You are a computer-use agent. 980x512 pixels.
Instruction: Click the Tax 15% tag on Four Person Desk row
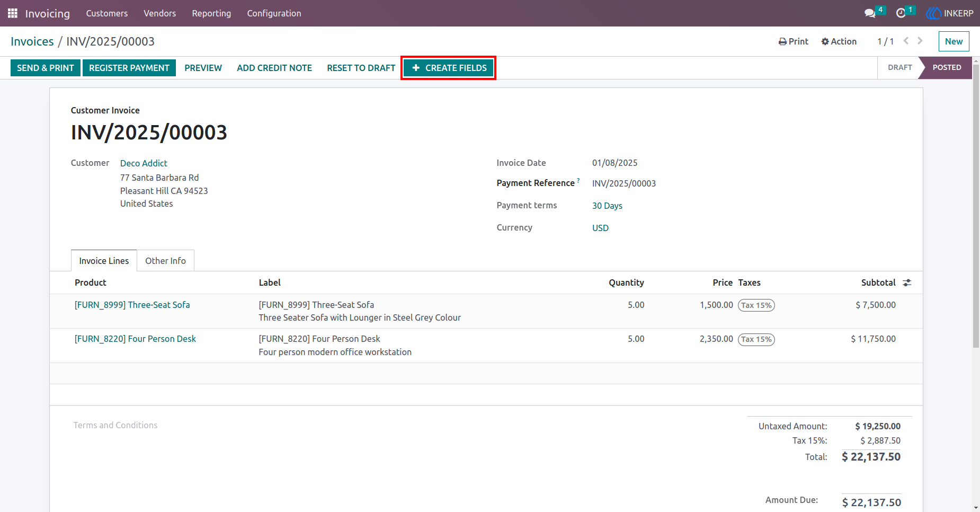click(x=756, y=339)
